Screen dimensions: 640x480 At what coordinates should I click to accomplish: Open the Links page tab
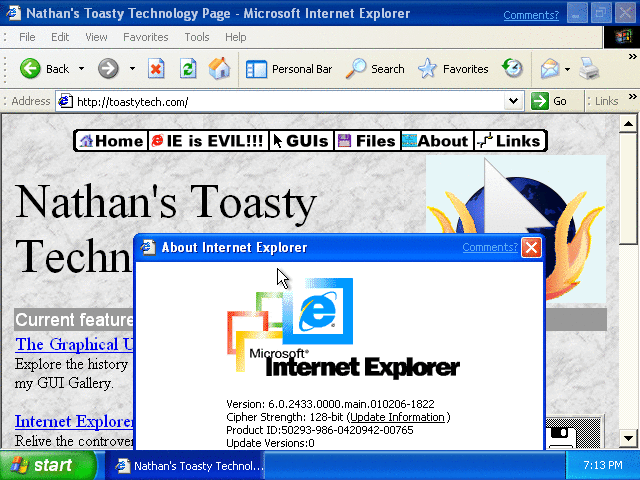click(x=509, y=141)
